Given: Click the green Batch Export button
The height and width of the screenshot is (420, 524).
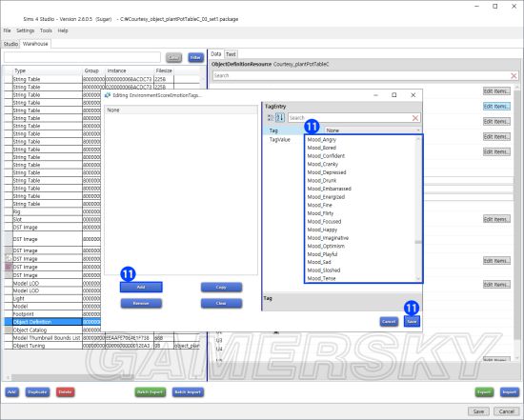Looking at the screenshot, I should (150, 392).
